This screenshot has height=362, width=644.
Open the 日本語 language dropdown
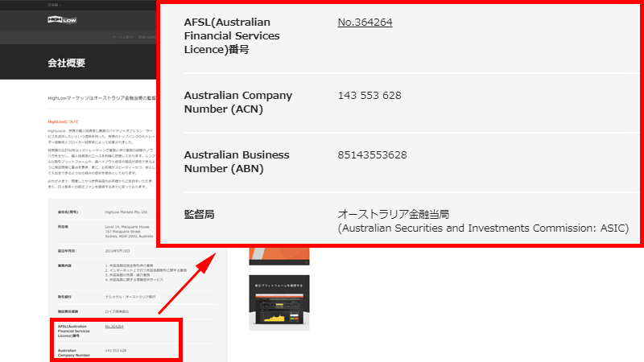(55, 5)
